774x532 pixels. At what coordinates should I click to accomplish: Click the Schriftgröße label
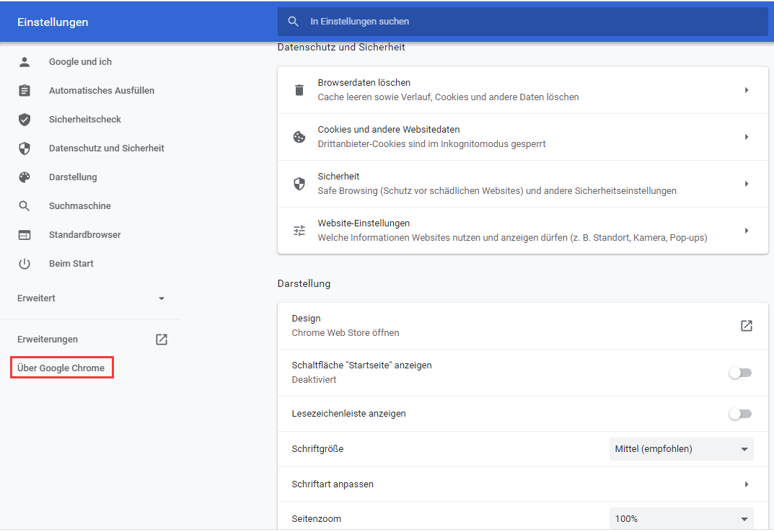317,449
